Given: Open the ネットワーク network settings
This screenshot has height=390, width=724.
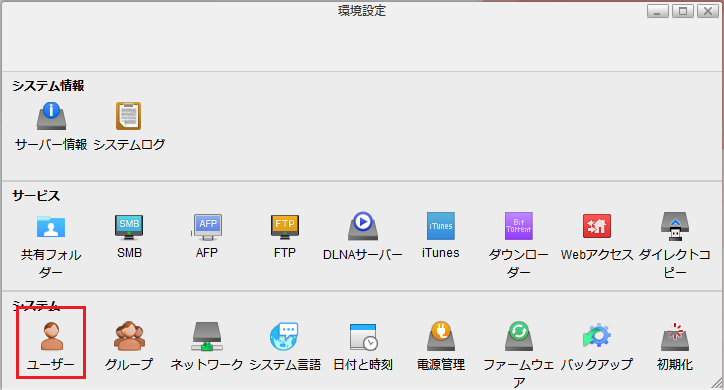Looking at the screenshot, I should [207, 336].
